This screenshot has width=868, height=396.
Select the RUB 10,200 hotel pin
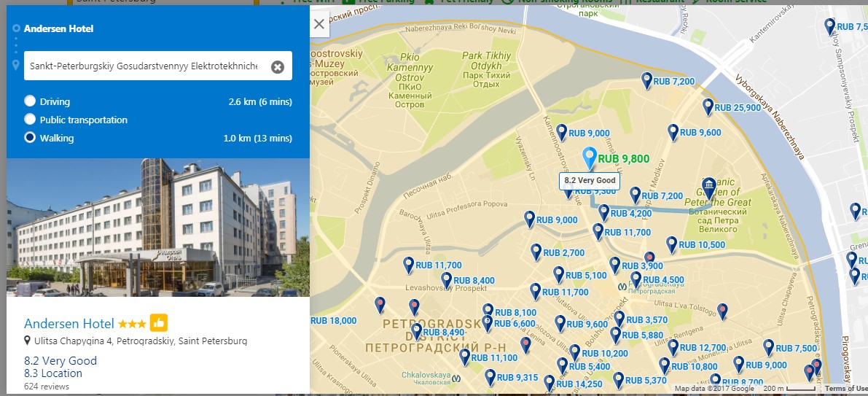pyautogui.click(x=574, y=353)
